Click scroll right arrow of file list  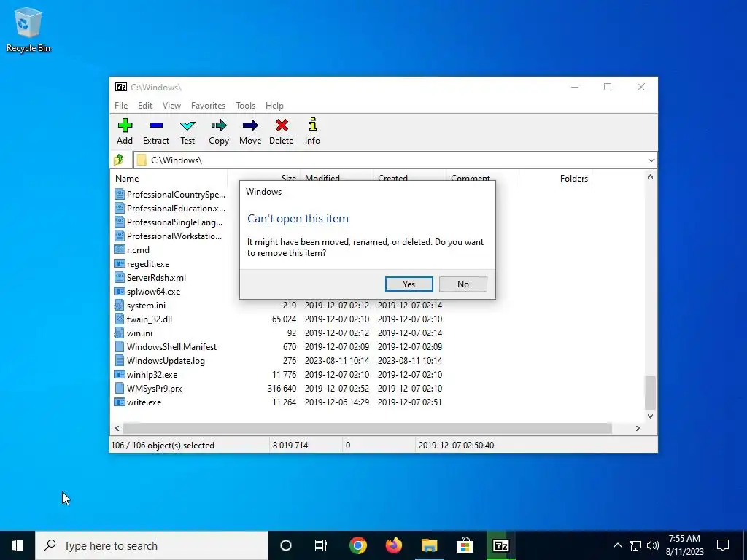638,429
